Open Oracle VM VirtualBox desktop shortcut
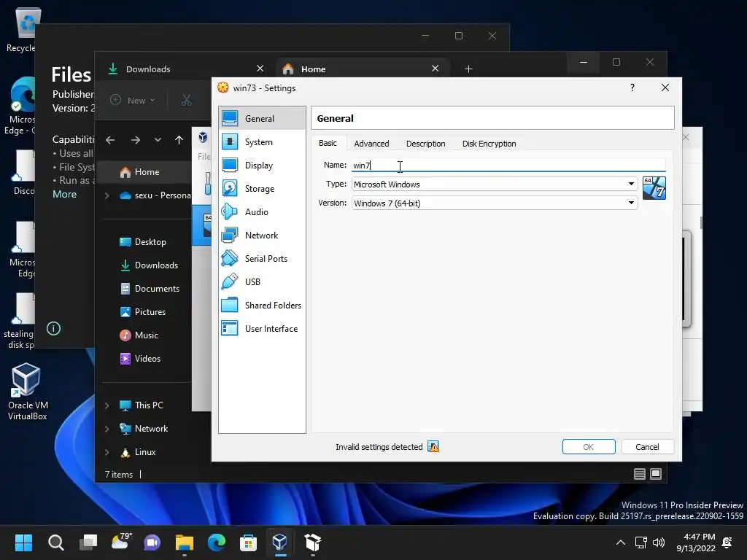 point(27,392)
